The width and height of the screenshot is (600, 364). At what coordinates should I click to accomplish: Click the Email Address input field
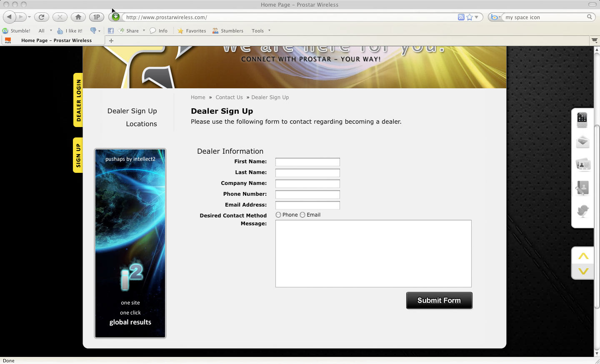point(307,205)
